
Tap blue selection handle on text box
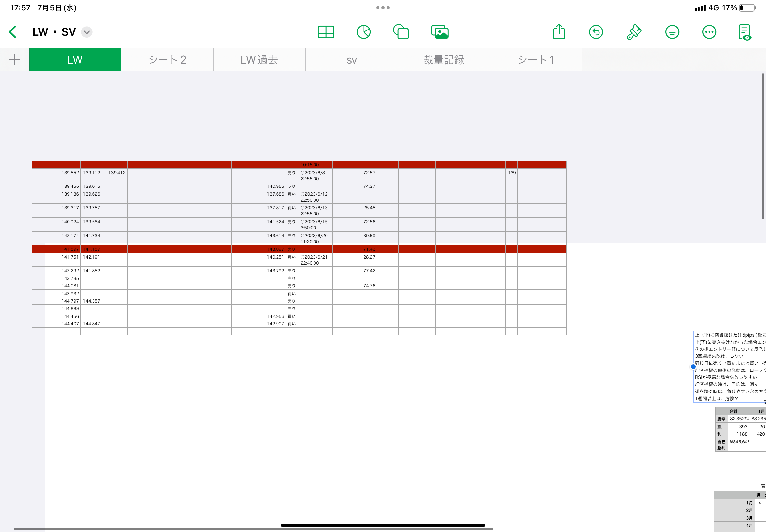coord(693,367)
